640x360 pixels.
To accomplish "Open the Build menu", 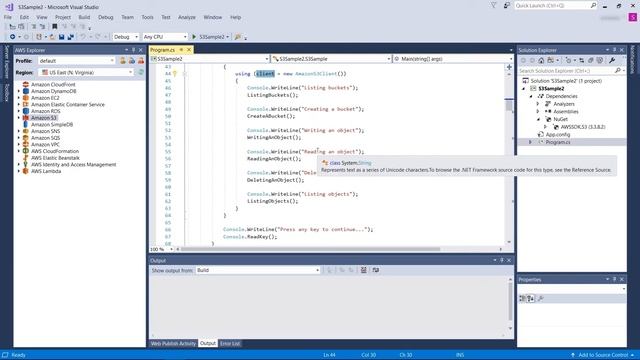I will pos(84,17).
